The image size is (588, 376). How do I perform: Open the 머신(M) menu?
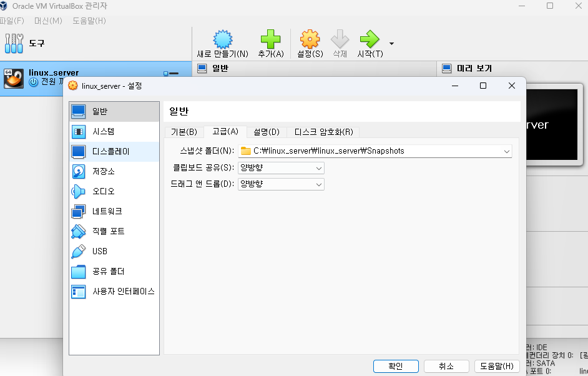[x=48, y=21]
